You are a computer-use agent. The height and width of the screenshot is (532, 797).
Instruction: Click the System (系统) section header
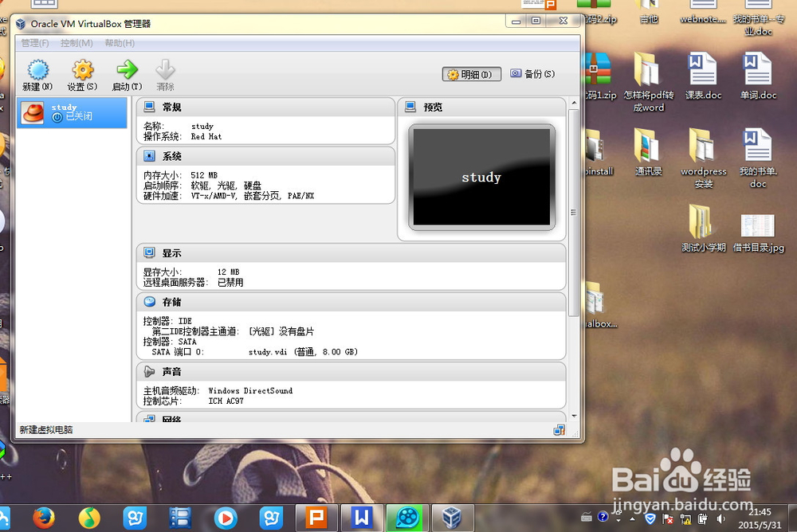tap(265, 156)
